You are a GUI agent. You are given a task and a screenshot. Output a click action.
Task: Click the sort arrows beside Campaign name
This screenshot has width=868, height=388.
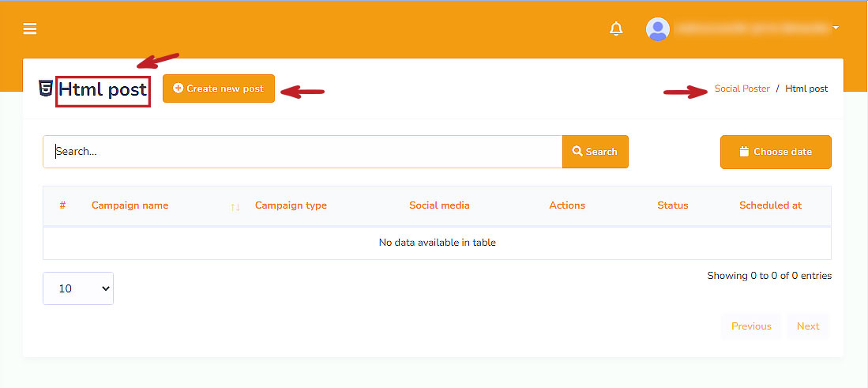pos(235,206)
